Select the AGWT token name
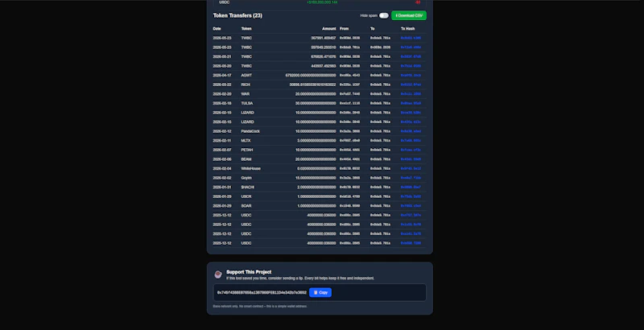The image size is (644, 330). (246, 76)
